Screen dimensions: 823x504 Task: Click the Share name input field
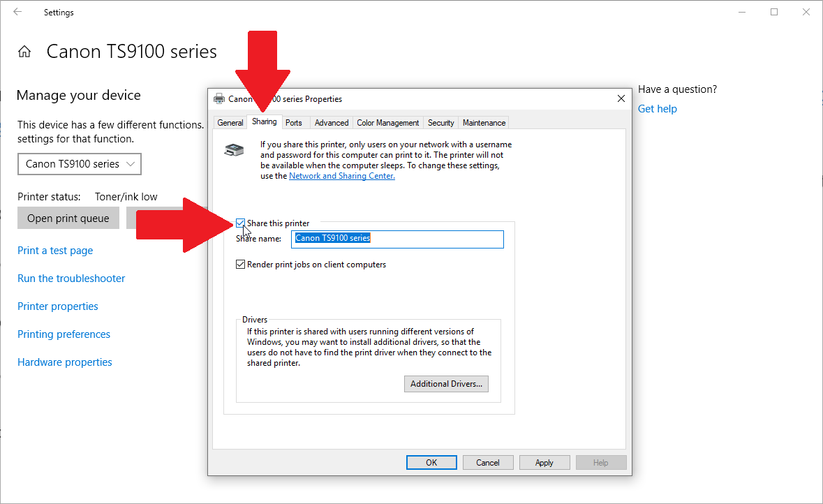(397, 239)
